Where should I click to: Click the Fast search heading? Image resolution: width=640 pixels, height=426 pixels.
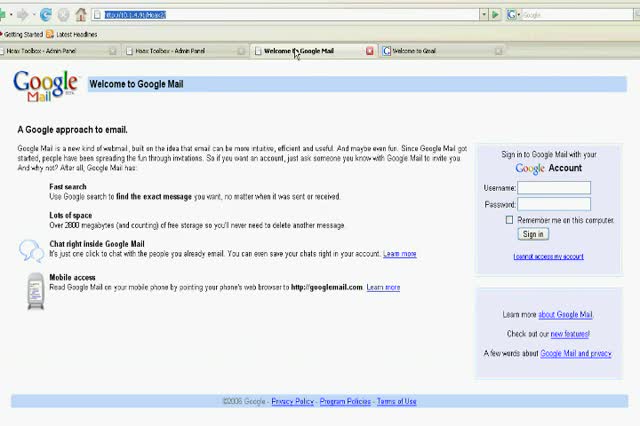click(x=68, y=186)
